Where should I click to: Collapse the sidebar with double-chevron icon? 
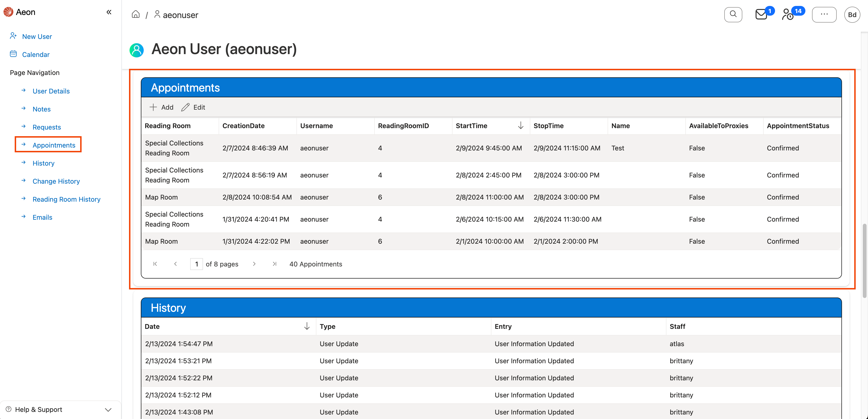click(109, 12)
